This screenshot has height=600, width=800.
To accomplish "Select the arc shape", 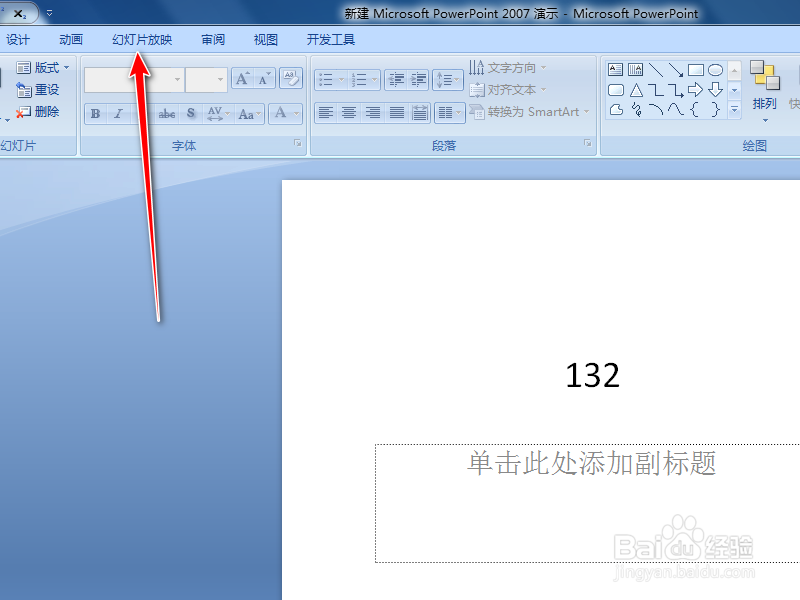I will point(656,109).
